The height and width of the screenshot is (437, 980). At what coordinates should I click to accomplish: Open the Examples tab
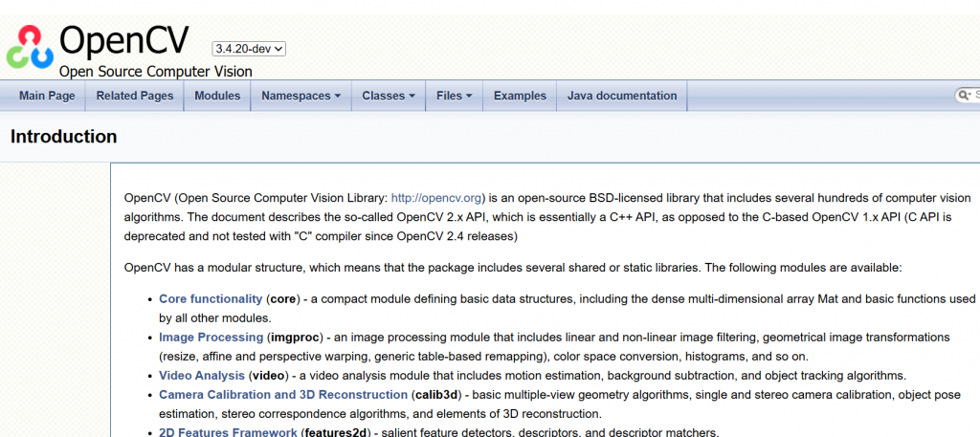pos(520,96)
